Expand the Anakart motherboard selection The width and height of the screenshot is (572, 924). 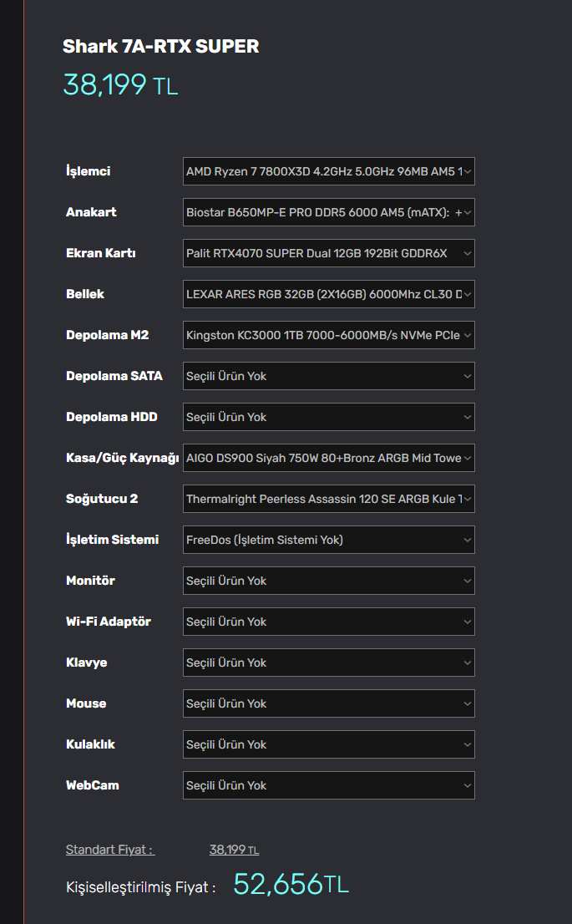click(x=328, y=213)
